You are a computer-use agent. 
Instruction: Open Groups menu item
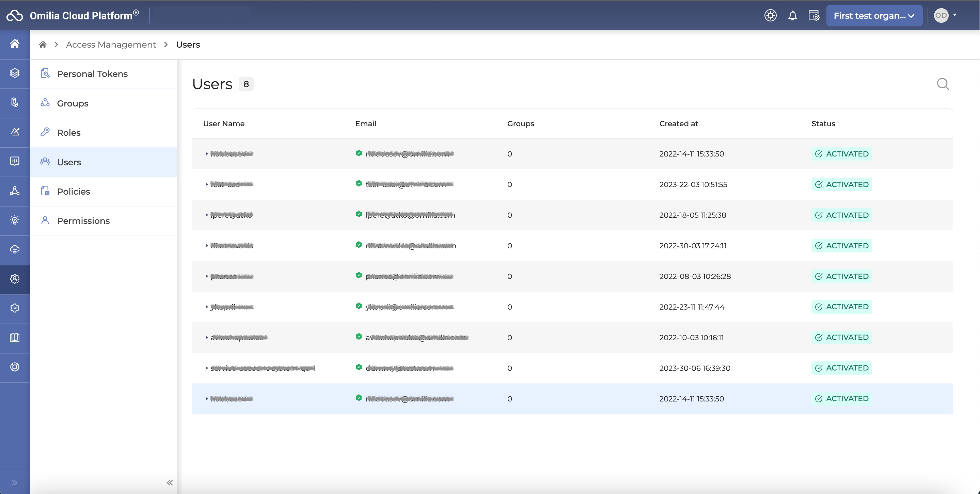[104, 103]
